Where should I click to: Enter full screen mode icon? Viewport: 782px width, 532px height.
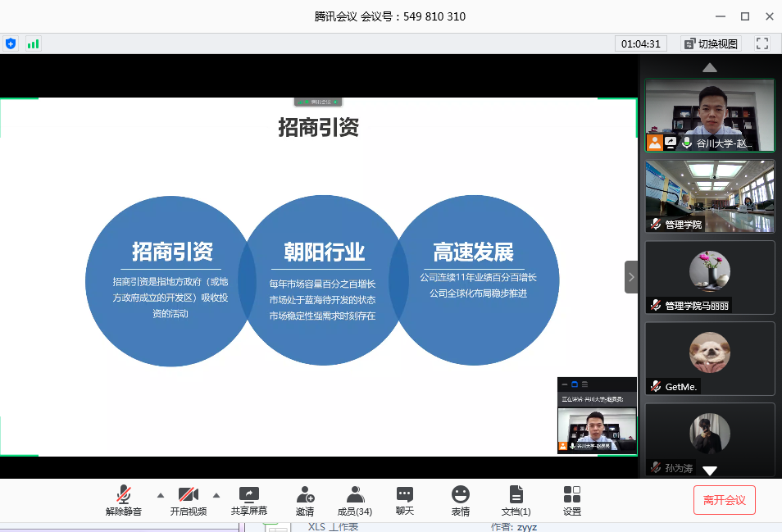coord(762,43)
